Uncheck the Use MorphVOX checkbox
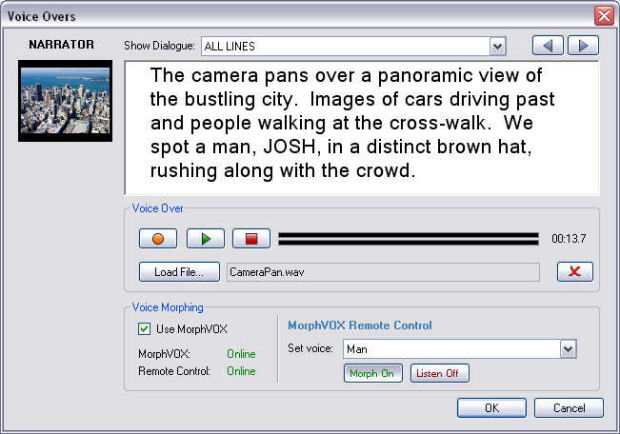Screen dimensions: 620x434 (x=144, y=329)
